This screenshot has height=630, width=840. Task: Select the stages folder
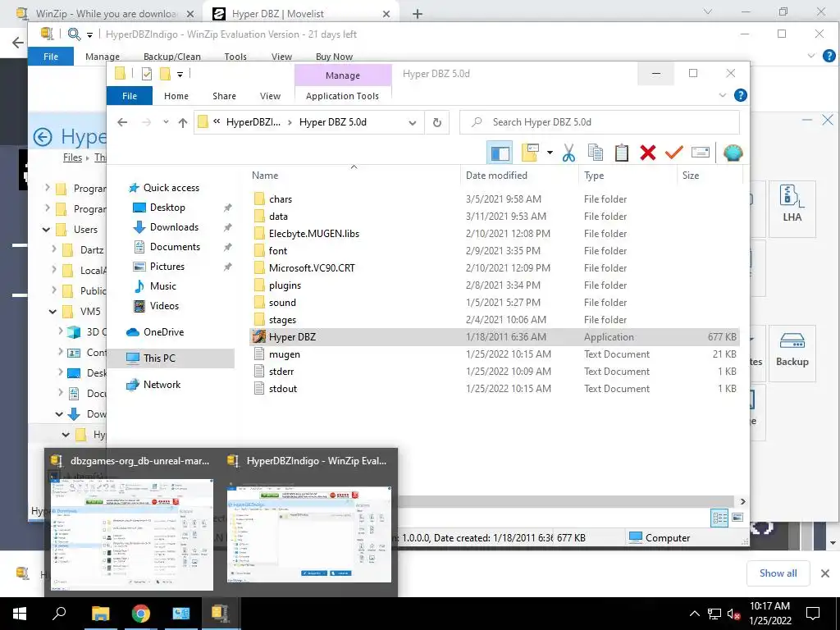coord(282,320)
